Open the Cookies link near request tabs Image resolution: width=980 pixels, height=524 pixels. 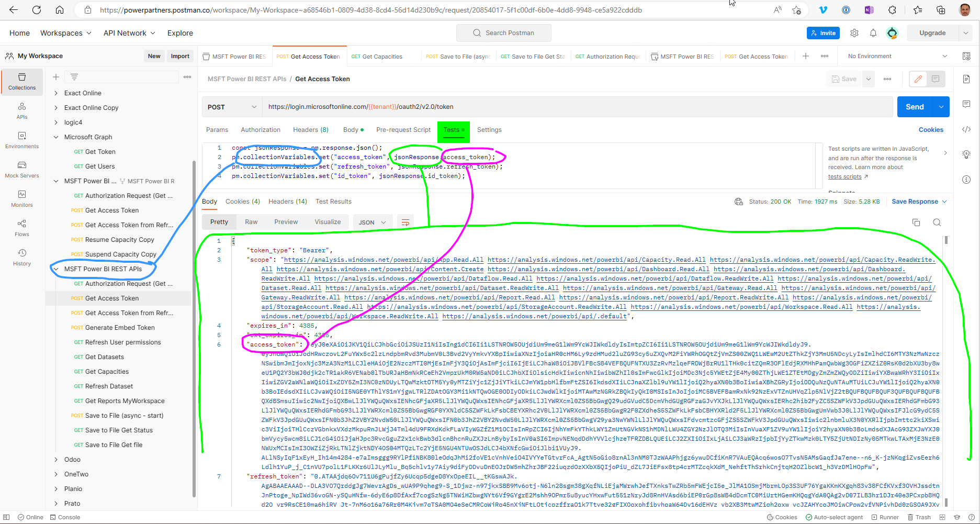(931, 130)
